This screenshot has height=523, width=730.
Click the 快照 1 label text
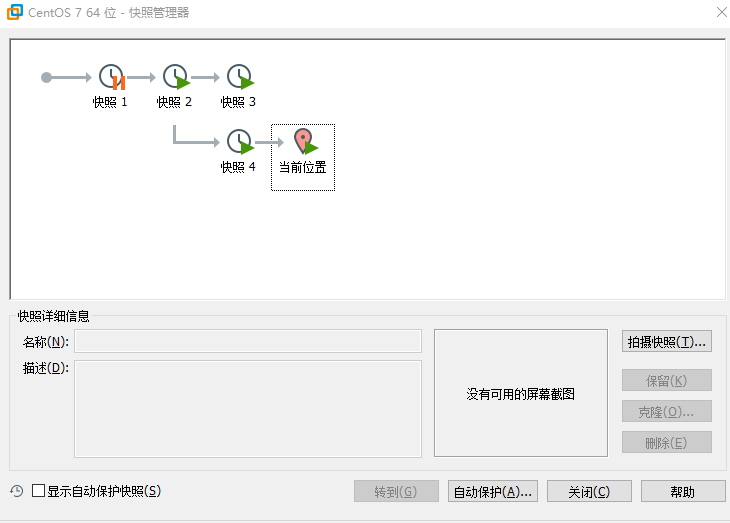(x=110, y=102)
